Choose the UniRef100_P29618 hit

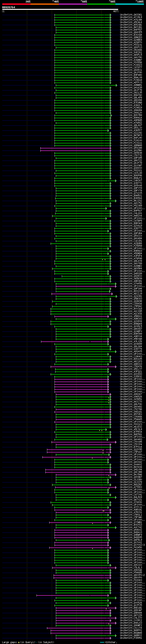[x=131, y=80]
